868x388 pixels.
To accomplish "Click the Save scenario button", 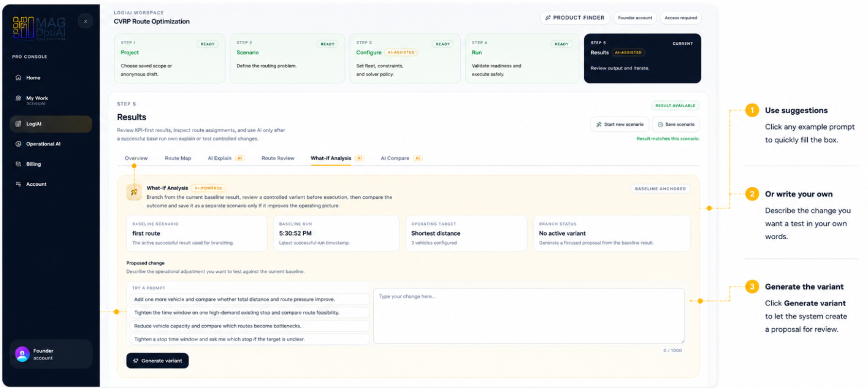I will click(x=676, y=124).
